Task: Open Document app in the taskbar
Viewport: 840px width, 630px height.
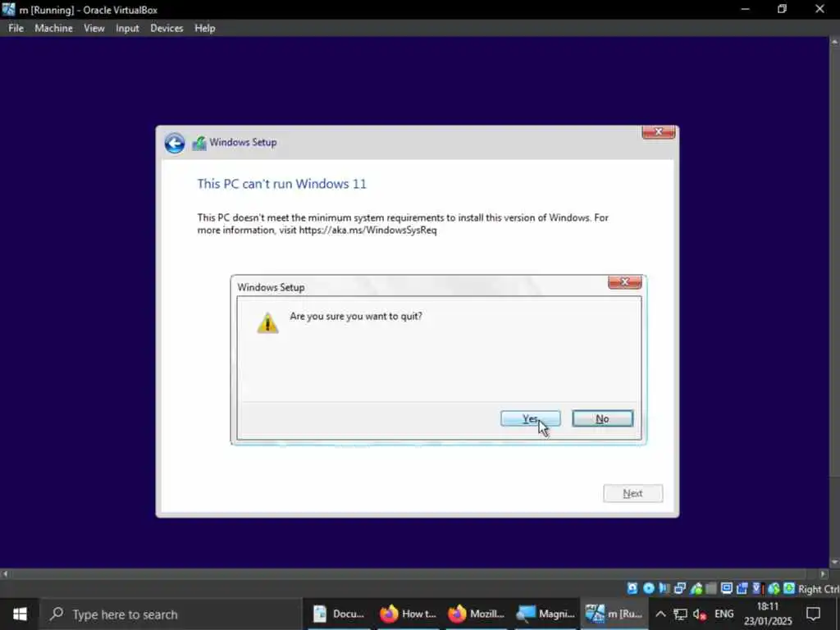Action: [x=339, y=614]
